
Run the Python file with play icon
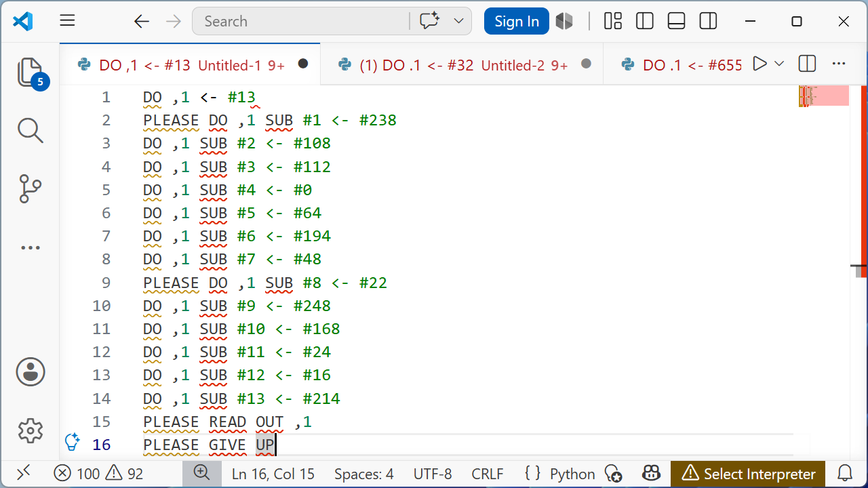760,64
